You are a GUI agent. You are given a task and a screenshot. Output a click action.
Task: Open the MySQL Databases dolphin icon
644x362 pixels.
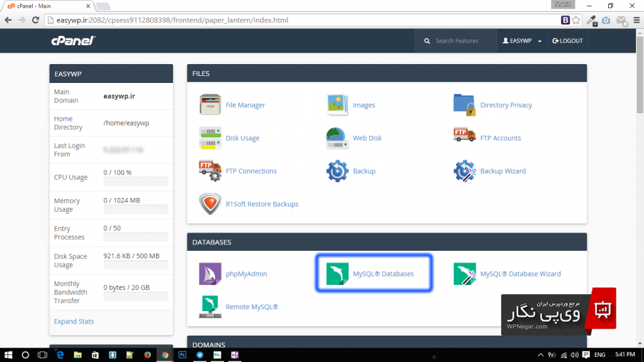click(x=337, y=274)
